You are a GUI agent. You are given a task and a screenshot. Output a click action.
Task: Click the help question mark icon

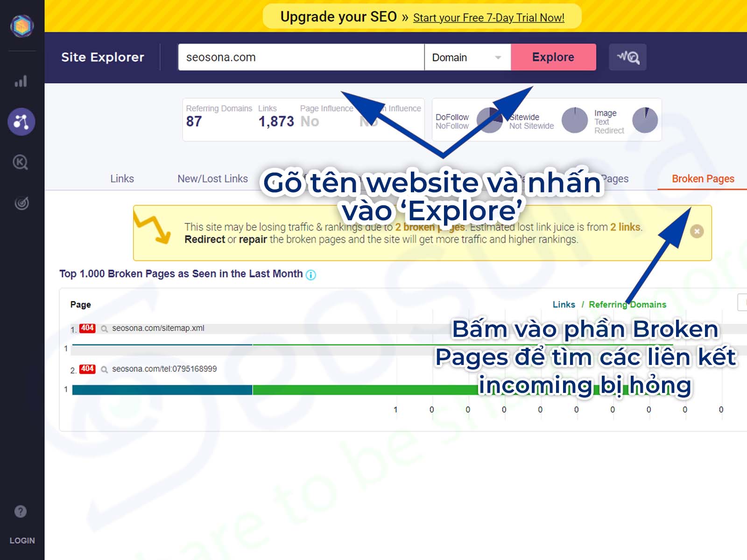(21, 511)
